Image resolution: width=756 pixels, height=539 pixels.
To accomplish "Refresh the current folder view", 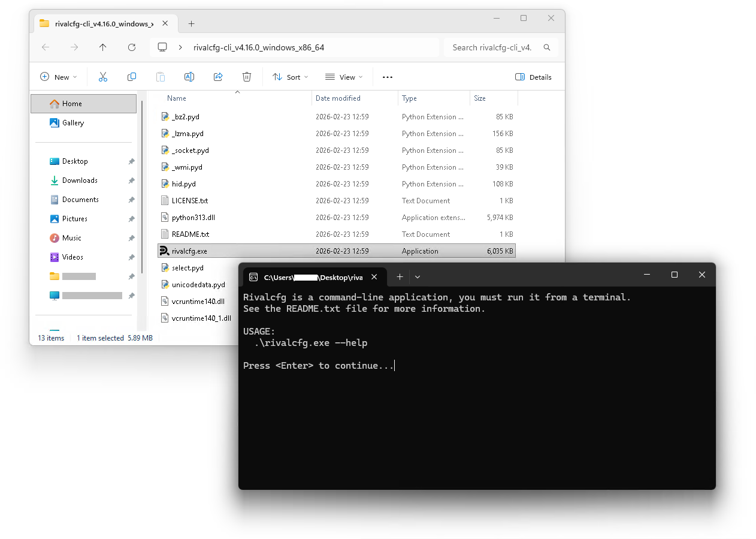I will (x=132, y=47).
